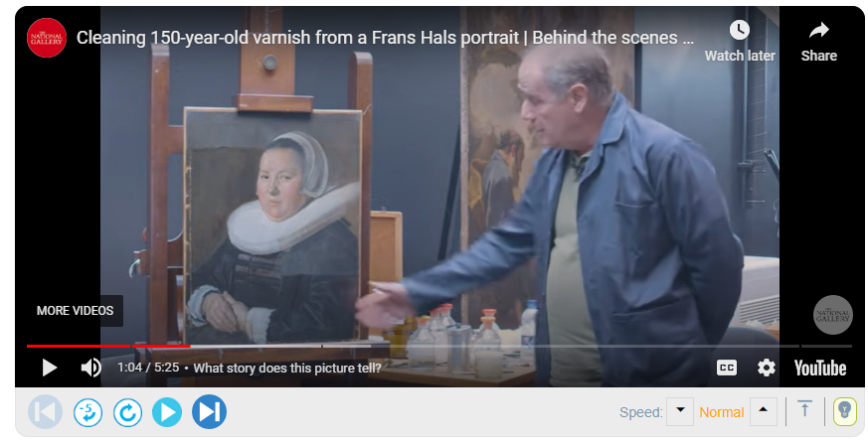Image resolution: width=868 pixels, height=446 pixels.
Task: Rewind five seconds circular button
Action: coord(88,412)
